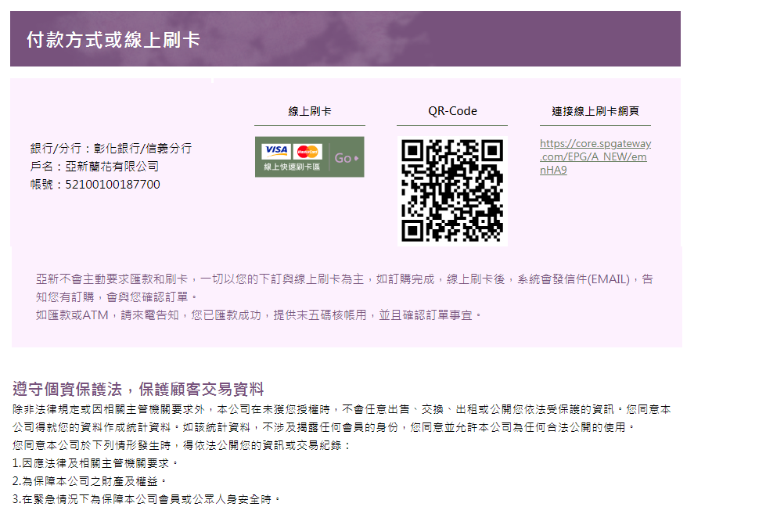This screenshot has width=784, height=532.
Task: Click the paragraph starting 除非法律規定
Action: [x=341, y=409]
